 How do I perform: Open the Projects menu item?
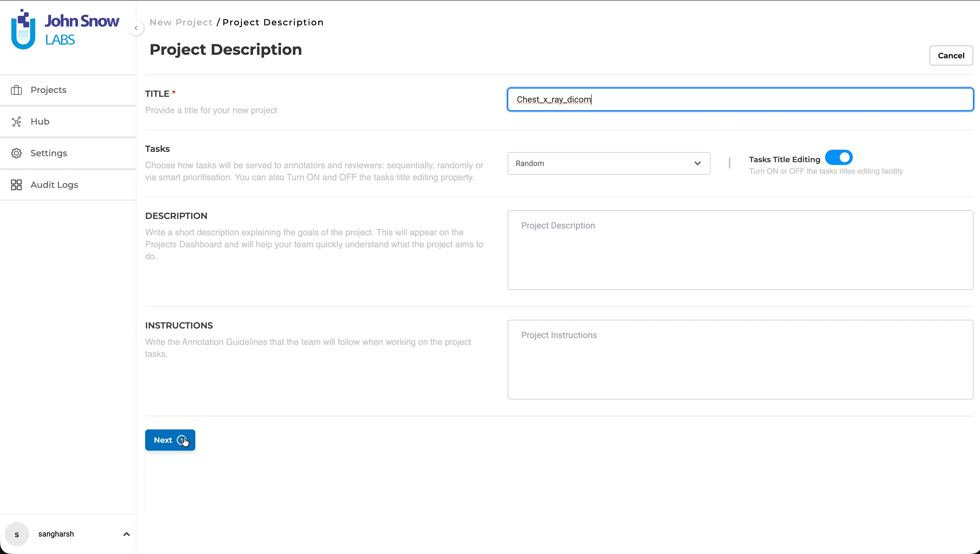(68, 90)
